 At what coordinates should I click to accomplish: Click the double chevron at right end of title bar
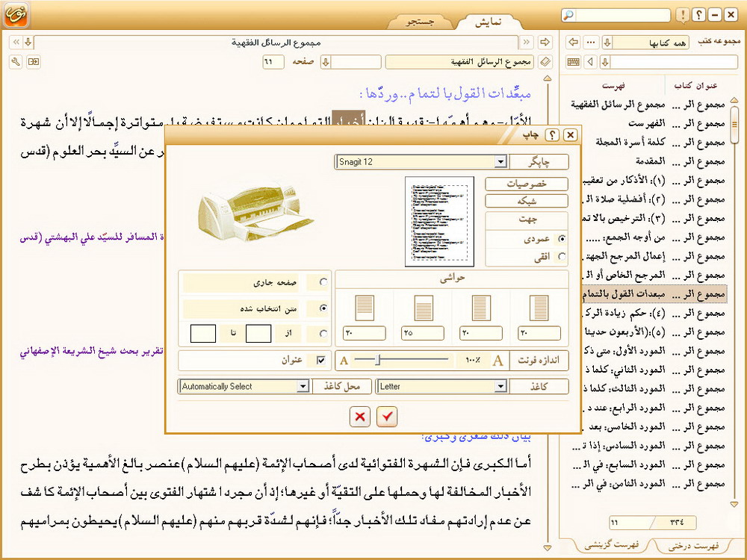527,42
